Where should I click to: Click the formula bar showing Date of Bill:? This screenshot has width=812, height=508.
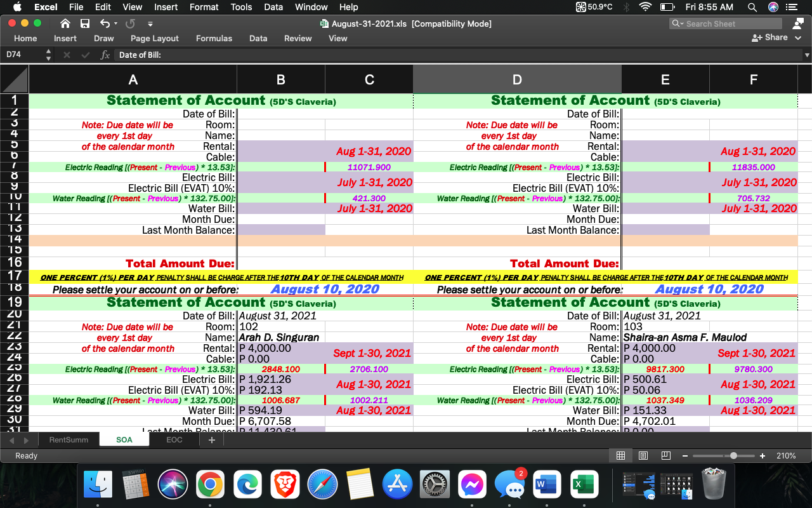point(458,55)
